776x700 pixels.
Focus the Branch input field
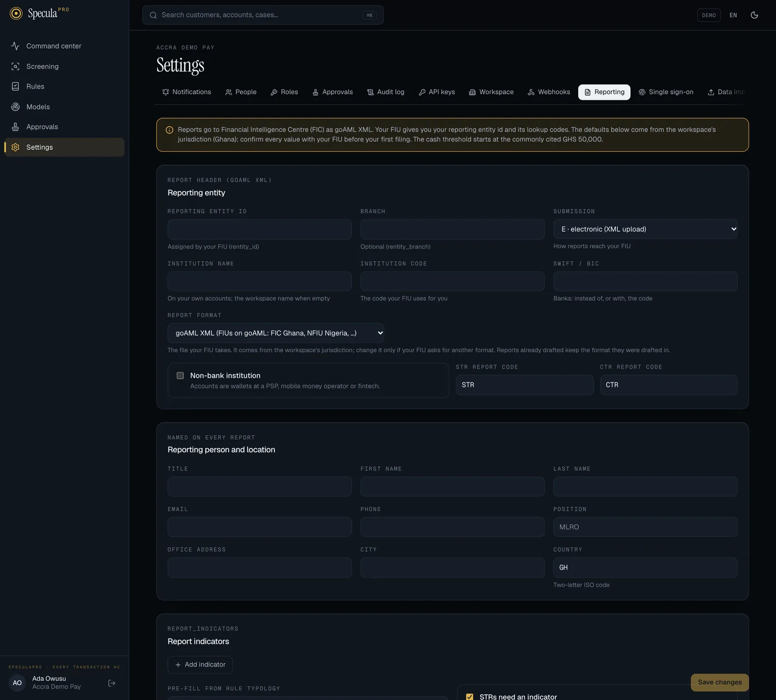453,229
